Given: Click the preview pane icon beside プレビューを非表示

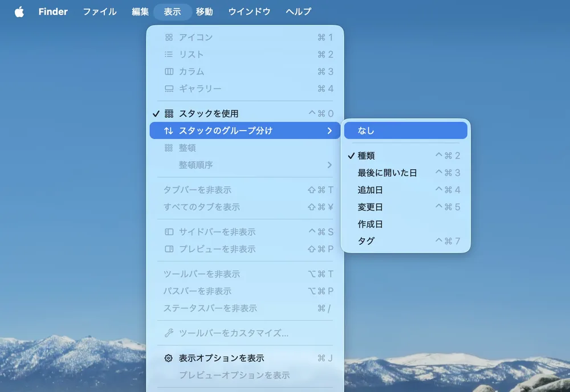Looking at the screenshot, I should pos(169,249).
